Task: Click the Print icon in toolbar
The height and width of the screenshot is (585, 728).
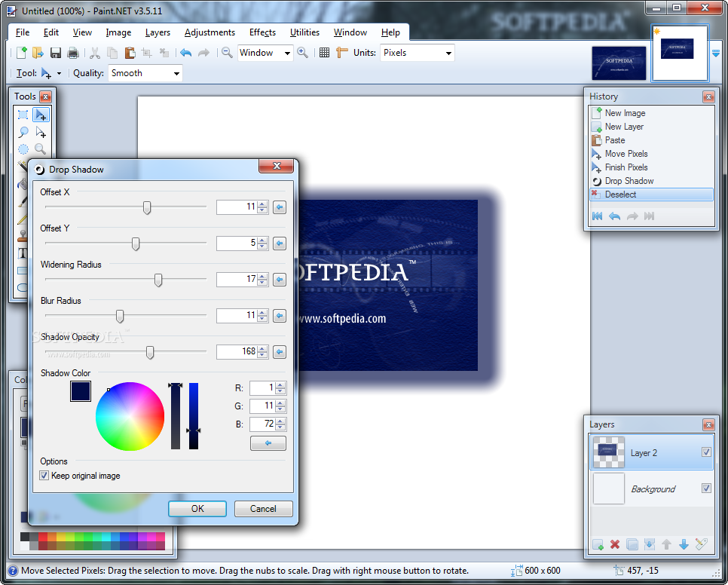Action: (73, 53)
